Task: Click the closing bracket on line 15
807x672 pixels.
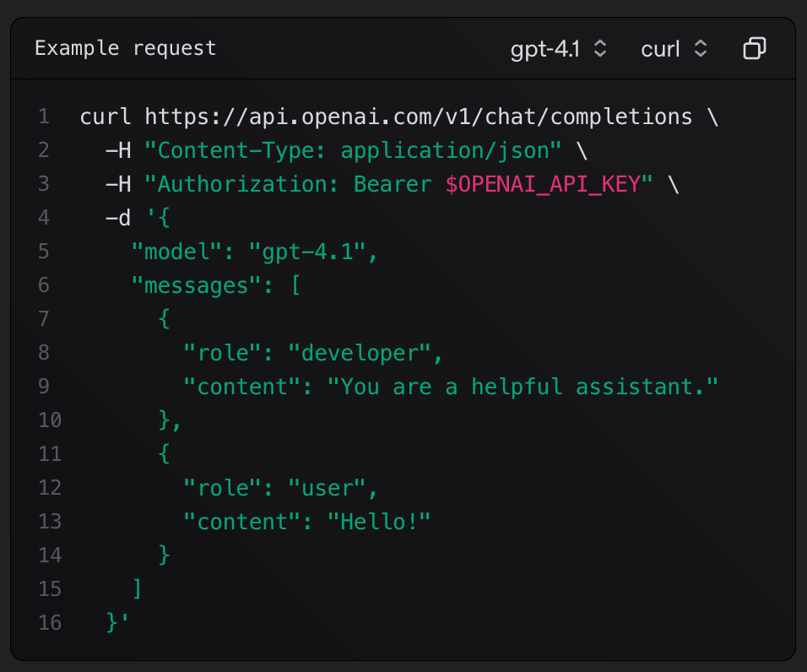Action: point(137,589)
